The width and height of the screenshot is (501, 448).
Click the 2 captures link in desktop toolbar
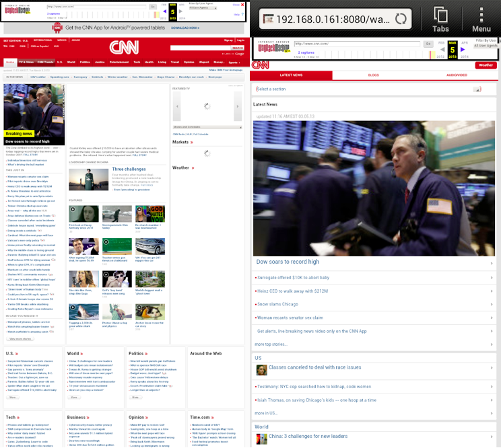click(x=54, y=13)
